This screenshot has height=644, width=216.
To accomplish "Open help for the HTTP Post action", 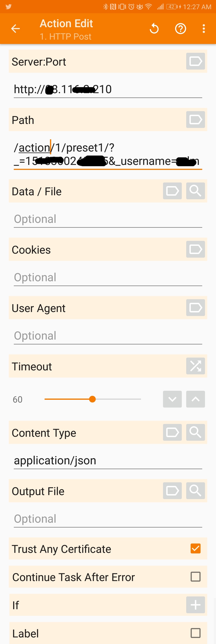I will click(x=180, y=29).
